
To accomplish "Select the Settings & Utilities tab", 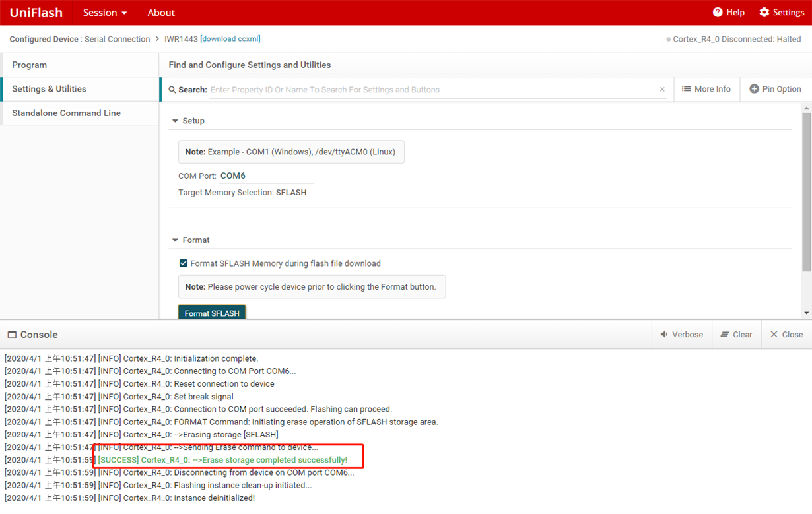I will [80, 89].
